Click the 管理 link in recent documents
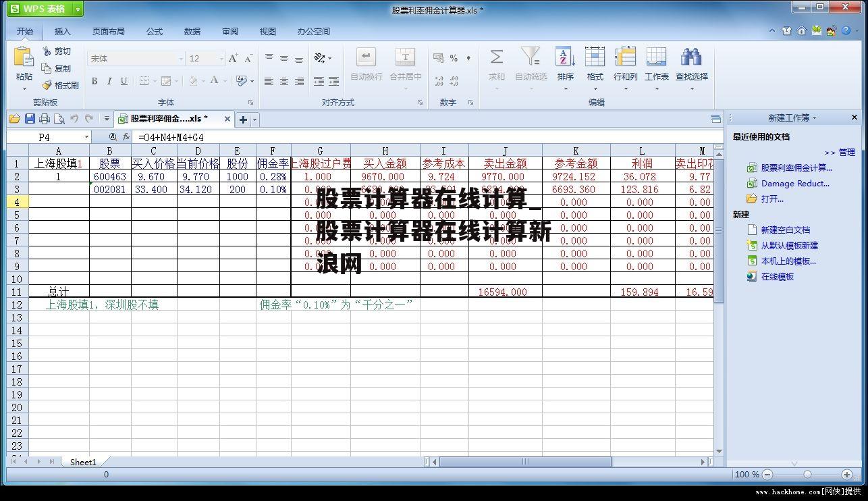Image resolution: width=868 pixels, height=501 pixels. (x=847, y=152)
